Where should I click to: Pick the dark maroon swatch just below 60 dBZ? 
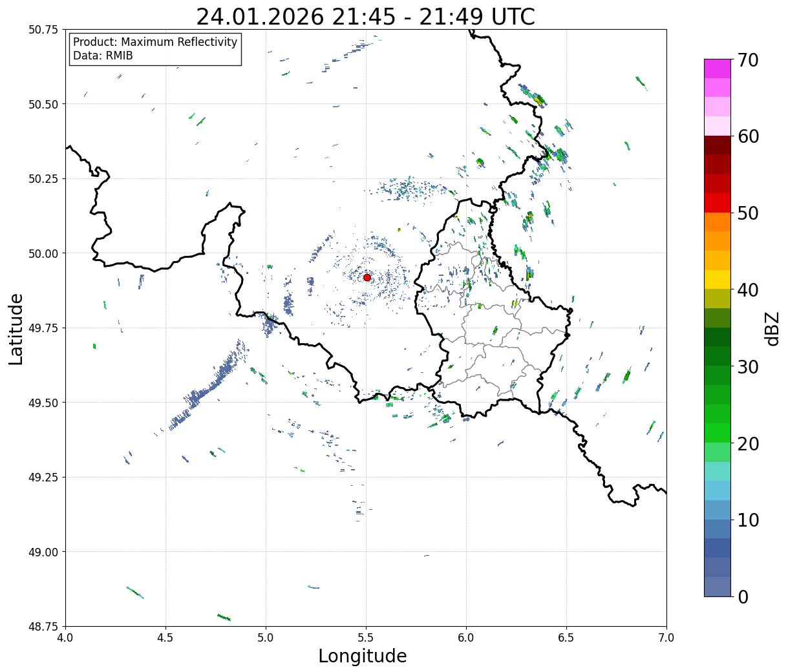pyautogui.click(x=717, y=145)
